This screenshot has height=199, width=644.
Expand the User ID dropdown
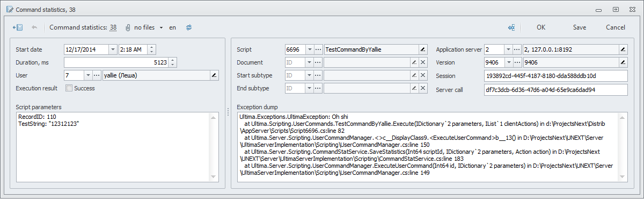[88, 75]
